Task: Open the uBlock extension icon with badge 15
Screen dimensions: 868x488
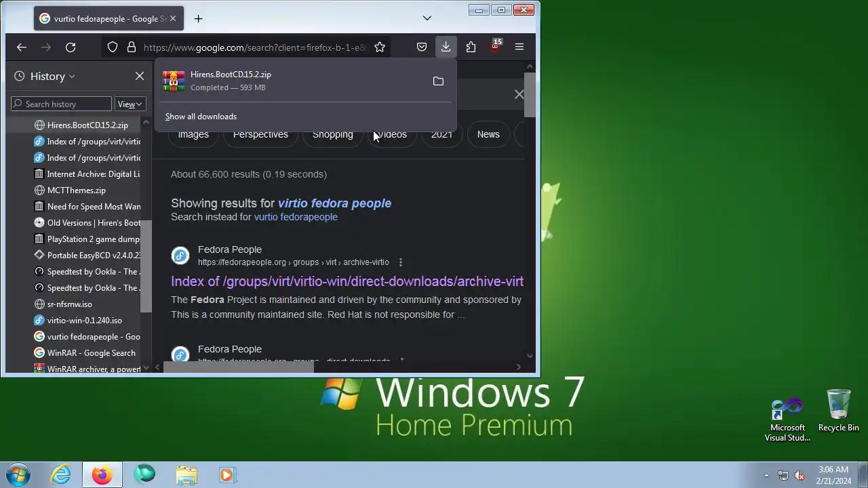Action: tap(496, 46)
